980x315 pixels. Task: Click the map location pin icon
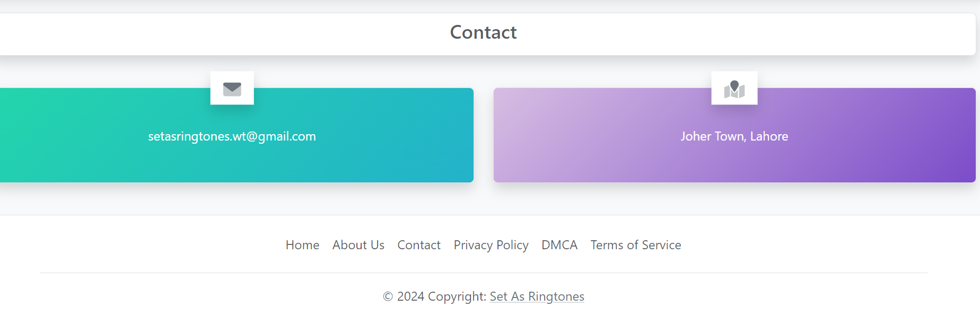pos(734,89)
